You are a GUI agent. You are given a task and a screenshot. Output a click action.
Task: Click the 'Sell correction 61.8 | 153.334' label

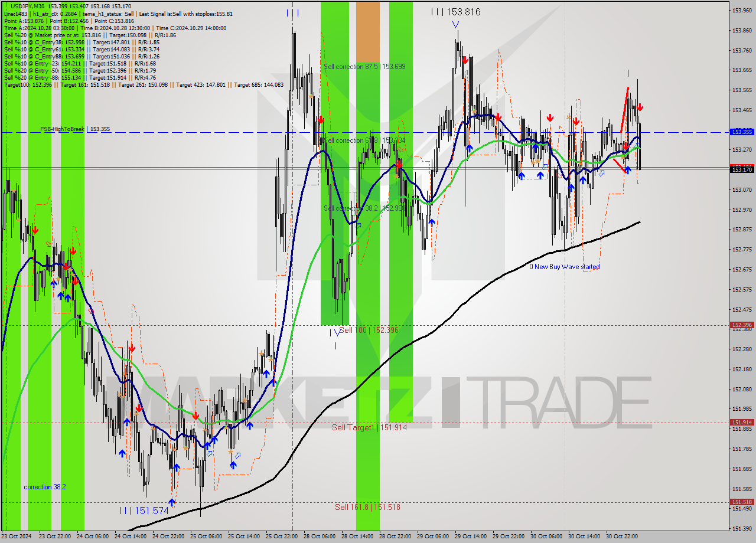point(364,140)
